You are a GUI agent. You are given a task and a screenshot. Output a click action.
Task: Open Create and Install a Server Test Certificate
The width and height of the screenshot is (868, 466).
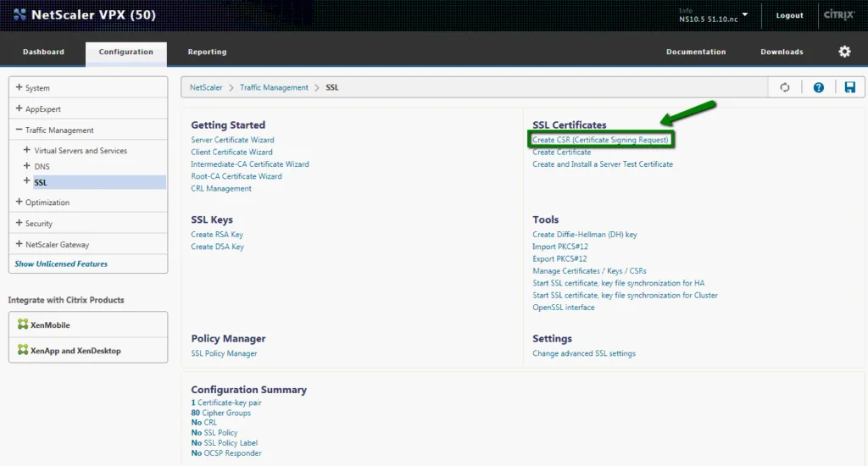pos(603,164)
